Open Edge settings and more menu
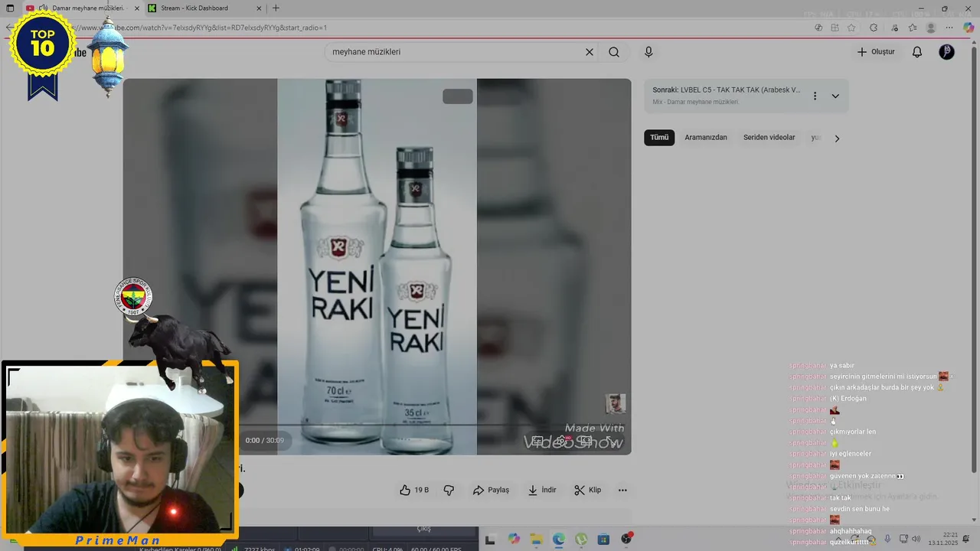The width and height of the screenshot is (980, 551). pyautogui.click(x=949, y=28)
